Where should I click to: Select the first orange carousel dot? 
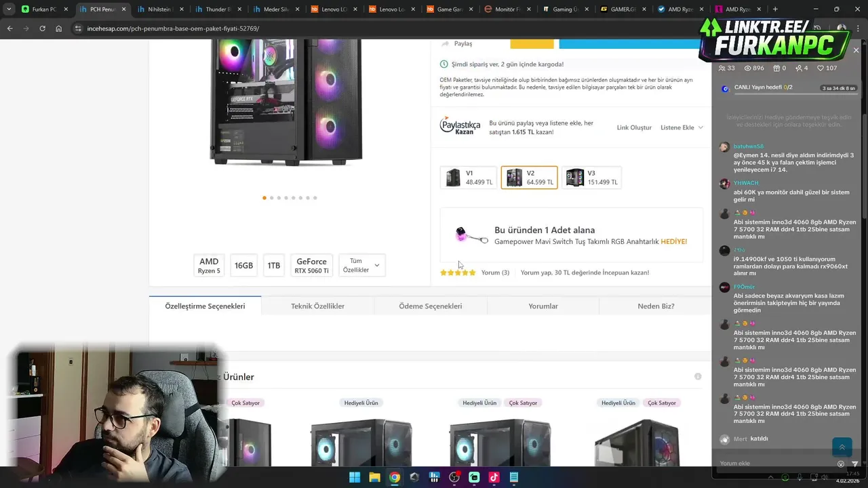(264, 198)
